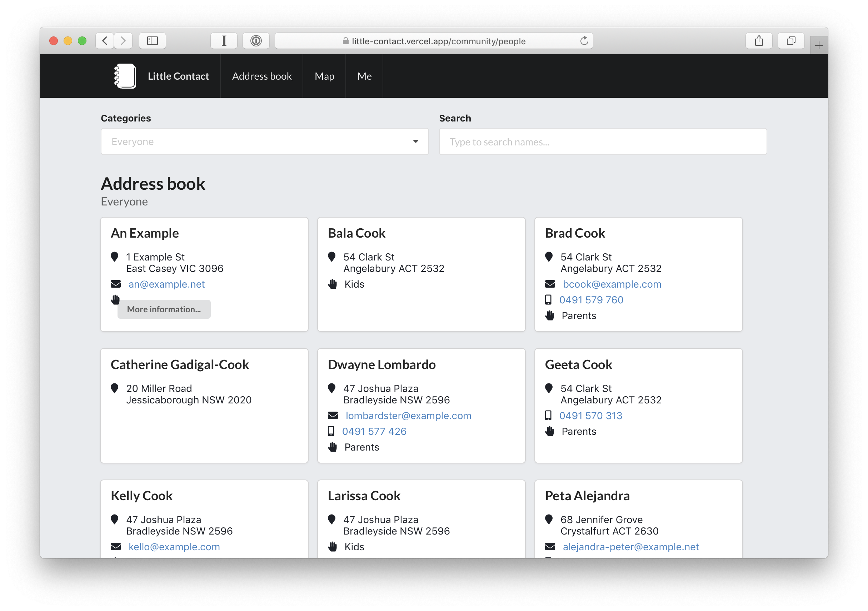Open lombardster@example.com email link

pyautogui.click(x=408, y=416)
